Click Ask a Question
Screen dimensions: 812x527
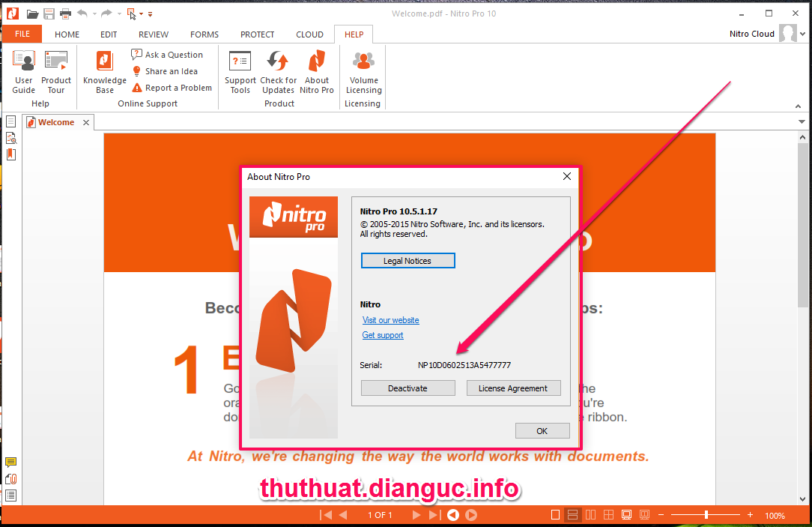(167, 55)
